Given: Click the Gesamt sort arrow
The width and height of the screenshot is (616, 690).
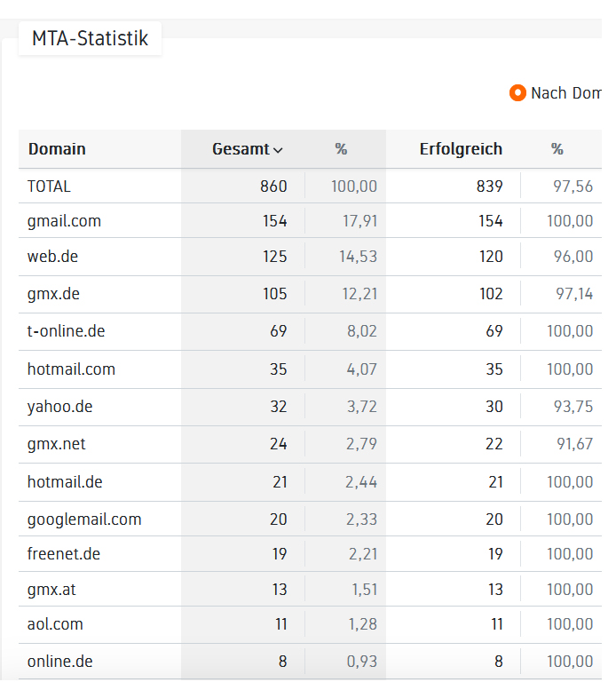Looking at the screenshot, I should (x=278, y=150).
